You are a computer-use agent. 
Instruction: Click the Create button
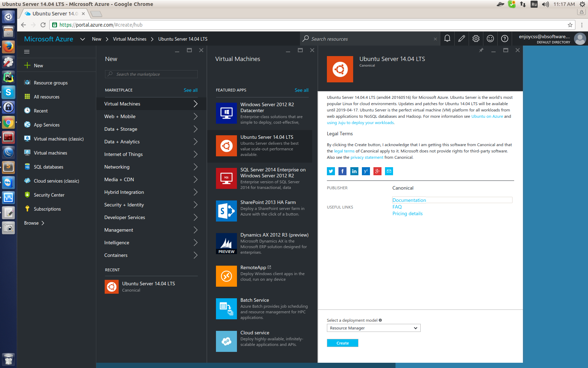point(342,343)
